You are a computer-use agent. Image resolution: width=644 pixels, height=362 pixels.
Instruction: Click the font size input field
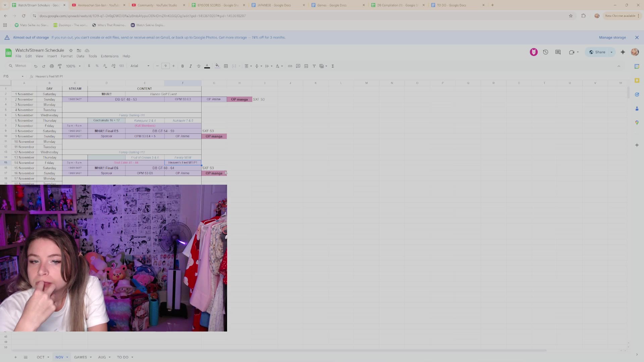pyautogui.click(x=165, y=66)
